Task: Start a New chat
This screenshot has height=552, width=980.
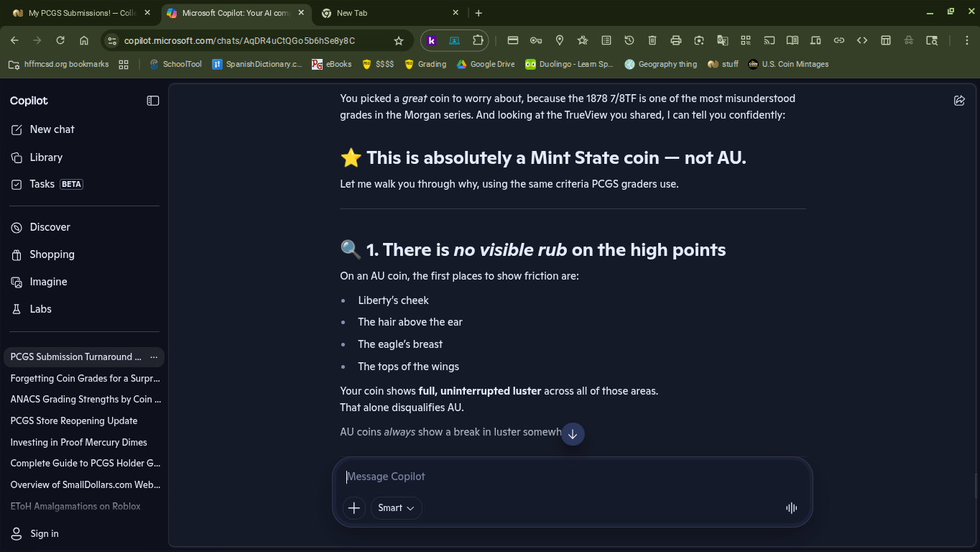Action: pos(83,129)
